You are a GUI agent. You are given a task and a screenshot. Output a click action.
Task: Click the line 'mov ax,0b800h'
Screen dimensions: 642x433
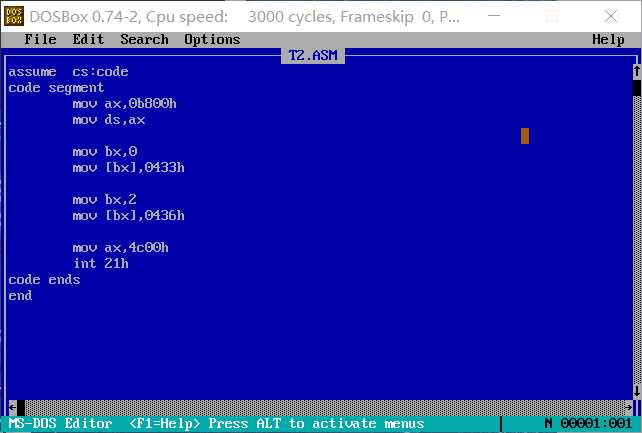coord(124,104)
